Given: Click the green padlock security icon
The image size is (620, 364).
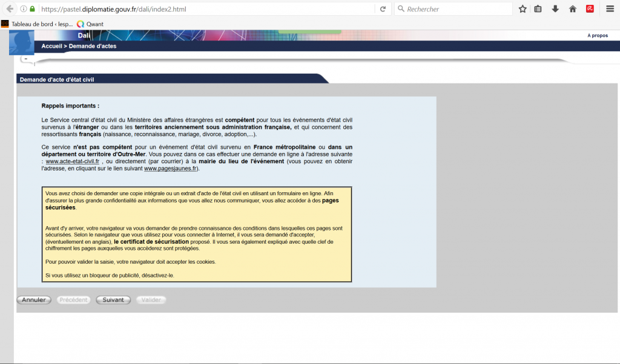Looking at the screenshot, I should (32, 10).
